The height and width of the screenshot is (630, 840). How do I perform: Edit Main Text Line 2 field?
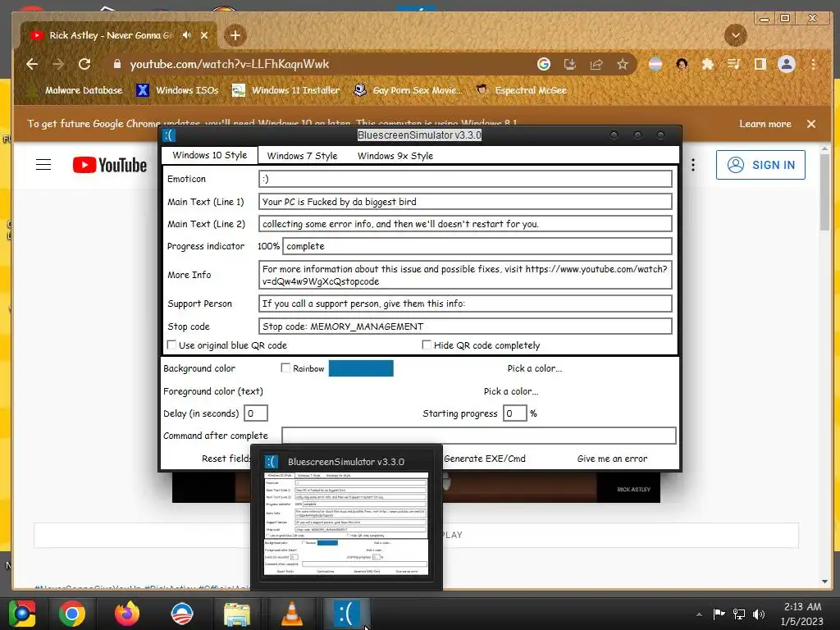(465, 224)
